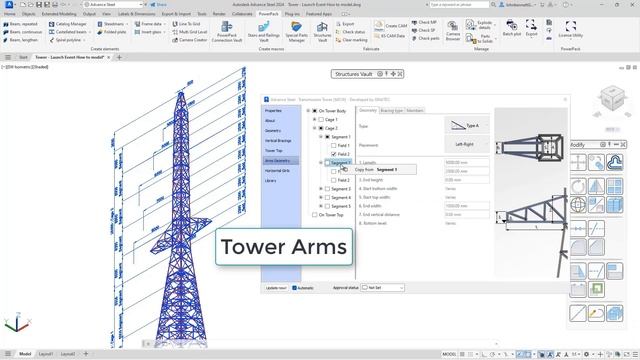Check the Segment 3 checkbox
The image size is (640, 360).
pyautogui.click(x=327, y=189)
